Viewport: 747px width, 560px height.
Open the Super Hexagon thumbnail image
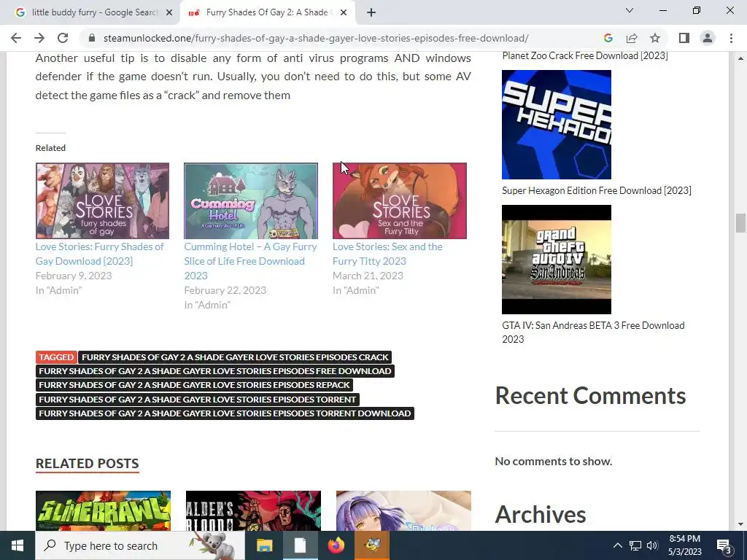tap(557, 125)
